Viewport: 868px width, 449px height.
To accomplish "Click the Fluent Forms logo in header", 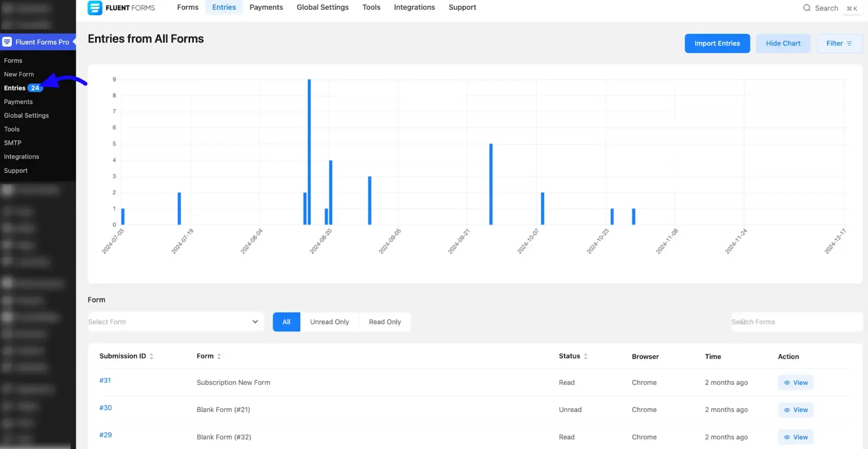I will pos(122,8).
